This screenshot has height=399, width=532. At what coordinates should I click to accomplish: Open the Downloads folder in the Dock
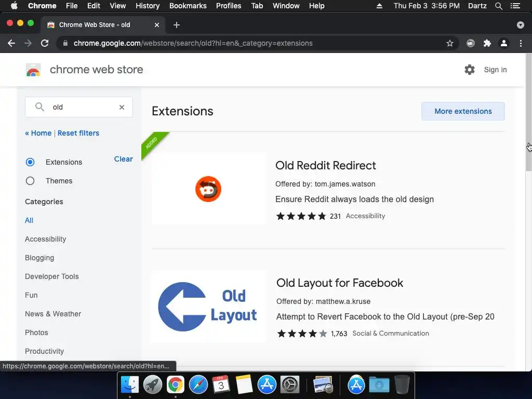tap(379, 384)
